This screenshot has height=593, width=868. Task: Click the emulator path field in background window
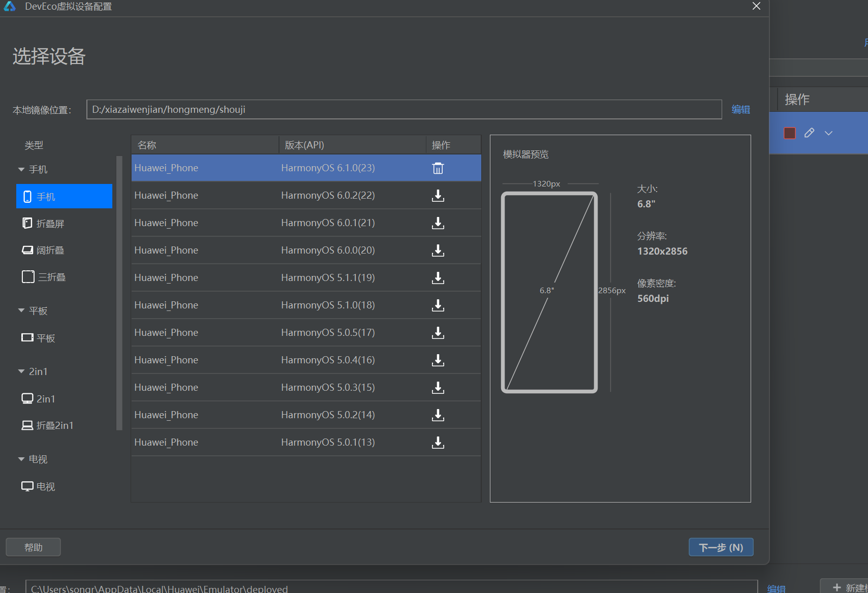391,587
